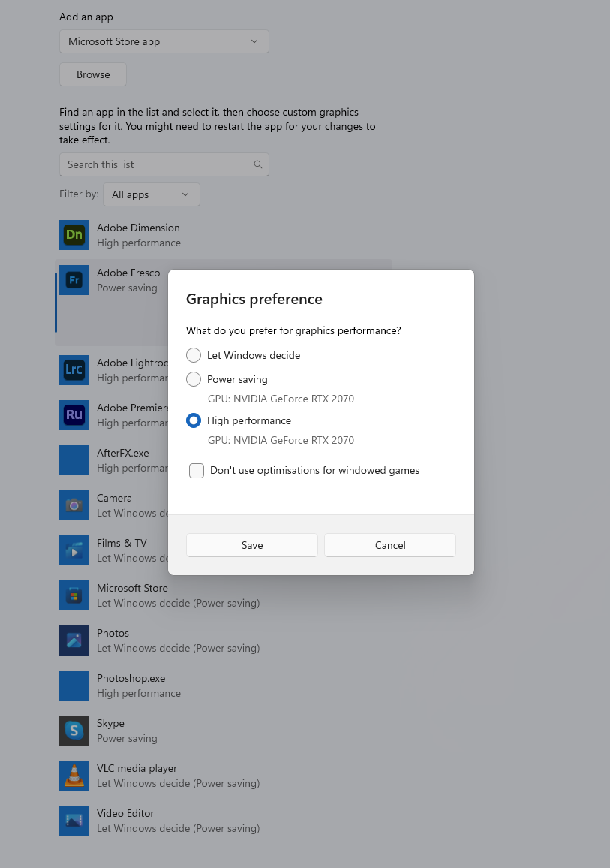
Task: Enable optimisations checkbox for windowed games
Action: [196, 471]
